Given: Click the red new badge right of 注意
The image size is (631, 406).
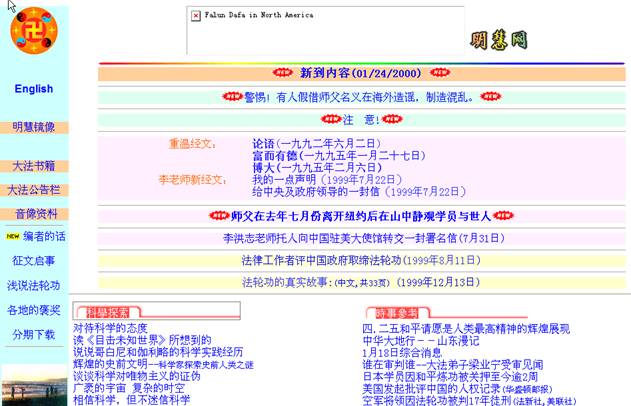Looking at the screenshot, I should coord(392,119).
